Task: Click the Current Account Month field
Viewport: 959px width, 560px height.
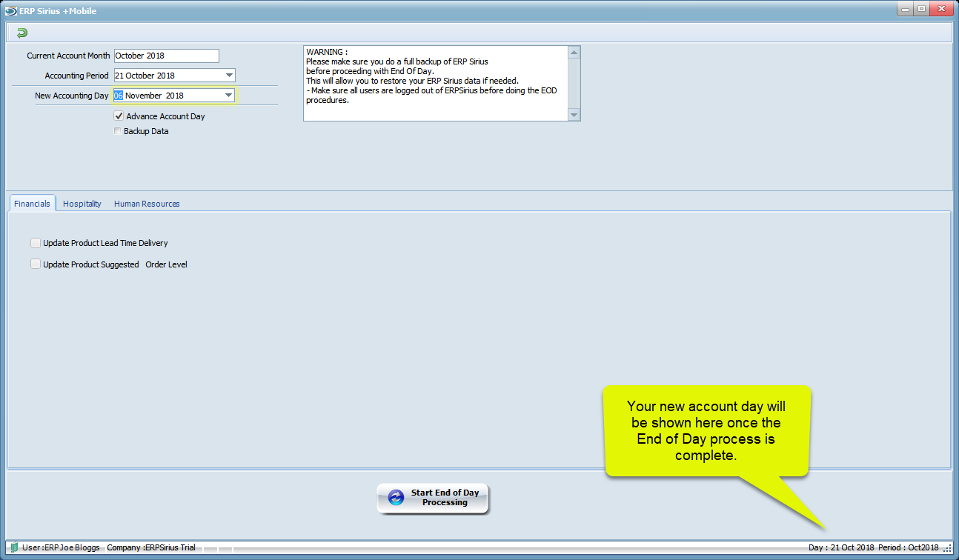Action: 167,56
